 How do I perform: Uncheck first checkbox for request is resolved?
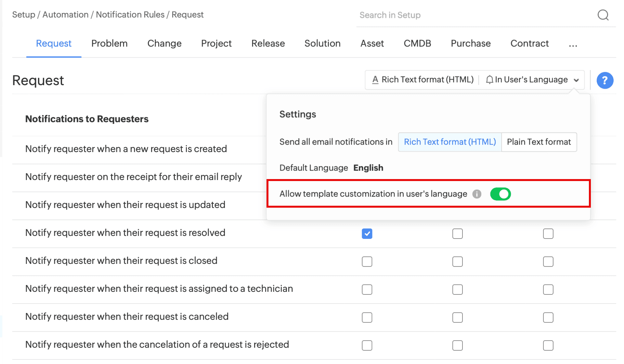click(367, 234)
